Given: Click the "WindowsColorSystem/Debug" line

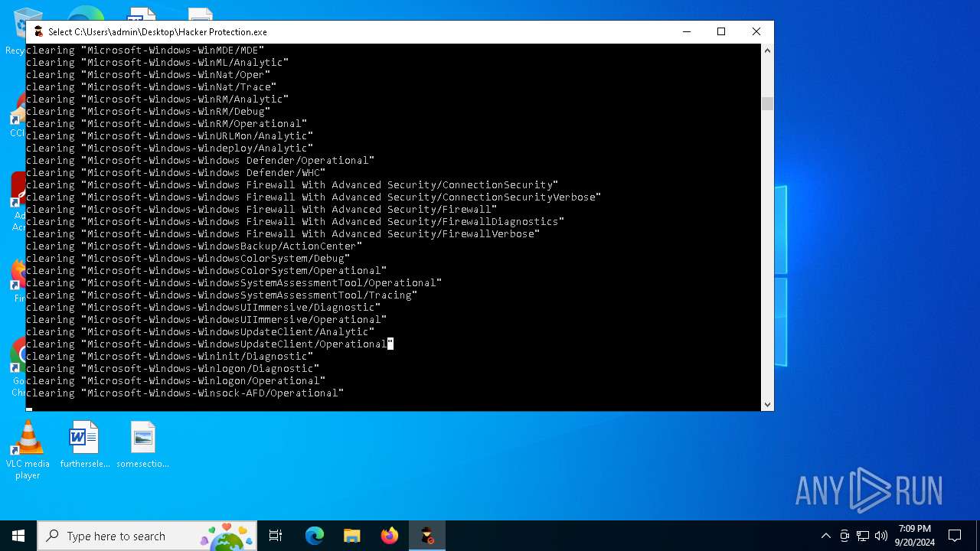Looking at the screenshot, I should (x=188, y=259).
